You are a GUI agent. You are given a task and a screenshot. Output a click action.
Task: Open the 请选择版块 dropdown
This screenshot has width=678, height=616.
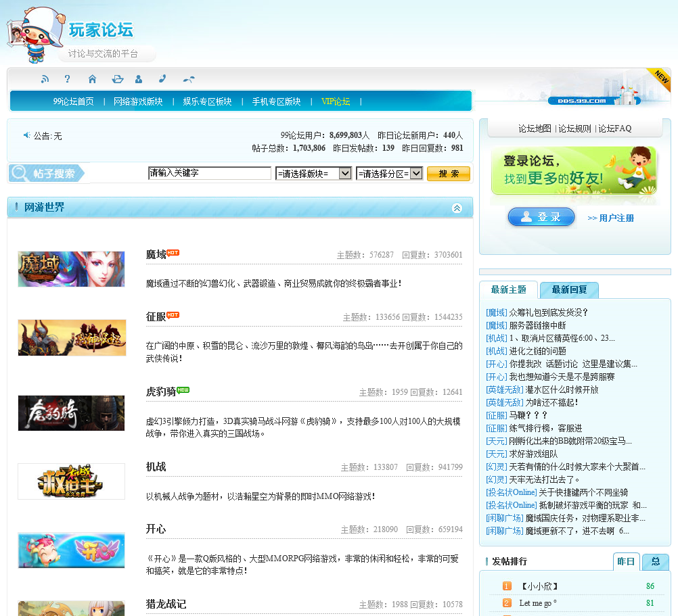(313, 174)
